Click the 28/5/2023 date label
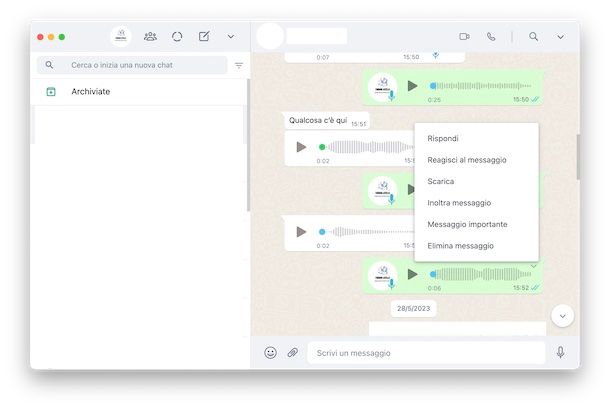This screenshot has width=610, height=409. point(414,309)
